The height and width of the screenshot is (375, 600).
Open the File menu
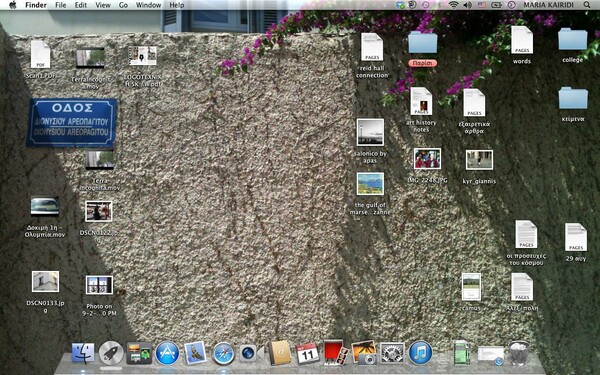60,5
